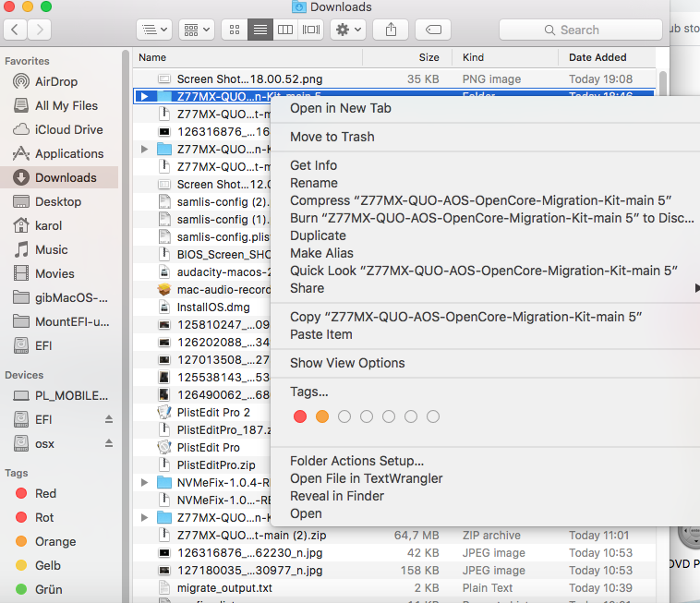The width and height of the screenshot is (700, 603).
Task: Expand the selected Z77MX-QUO folder row
Action: (144, 96)
